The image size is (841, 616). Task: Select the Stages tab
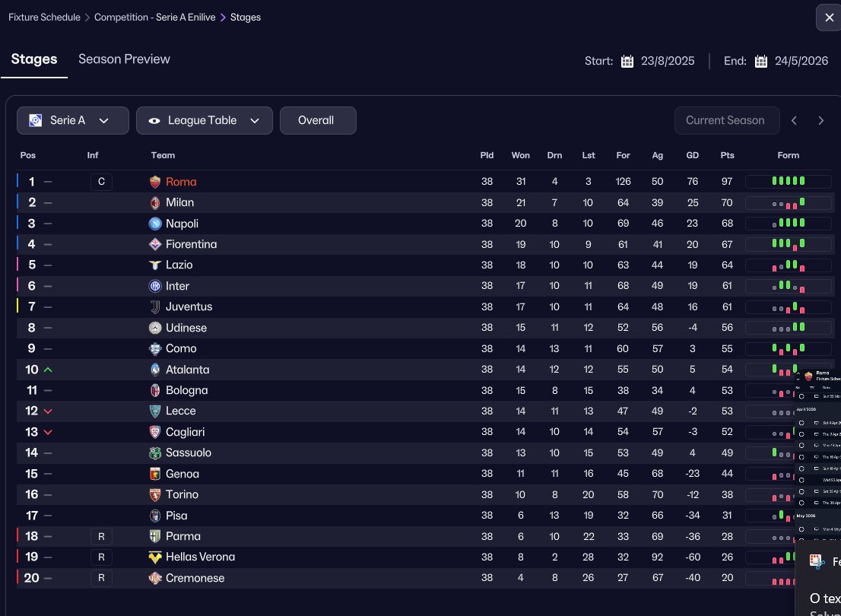(34, 59)
